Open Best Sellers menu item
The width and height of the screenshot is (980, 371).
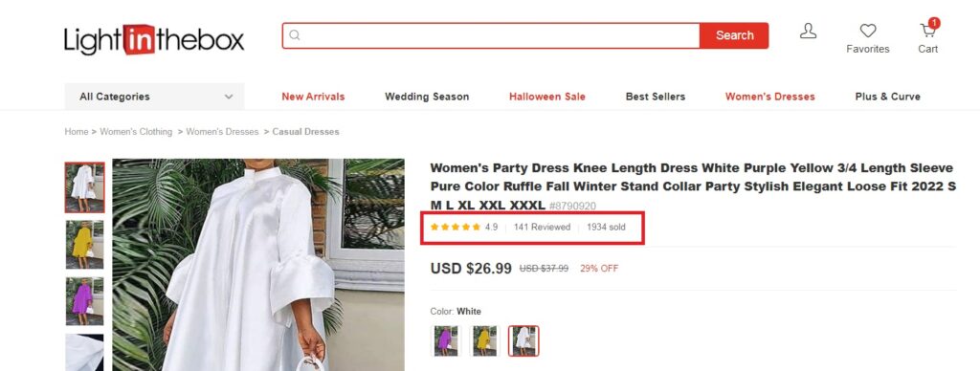[x=655, y=97]
